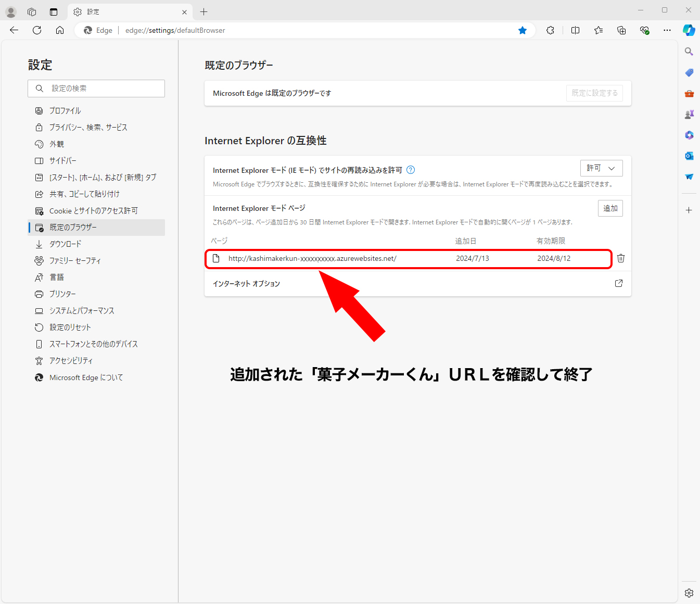Open インターネット オプション link row
Viewport: 700px width, 604px height.
pyautogui.click(x=417, y=283)
